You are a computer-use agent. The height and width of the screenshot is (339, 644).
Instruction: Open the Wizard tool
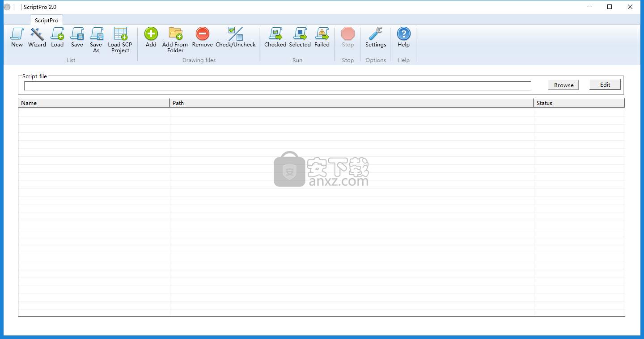click(x=37, y=38)
